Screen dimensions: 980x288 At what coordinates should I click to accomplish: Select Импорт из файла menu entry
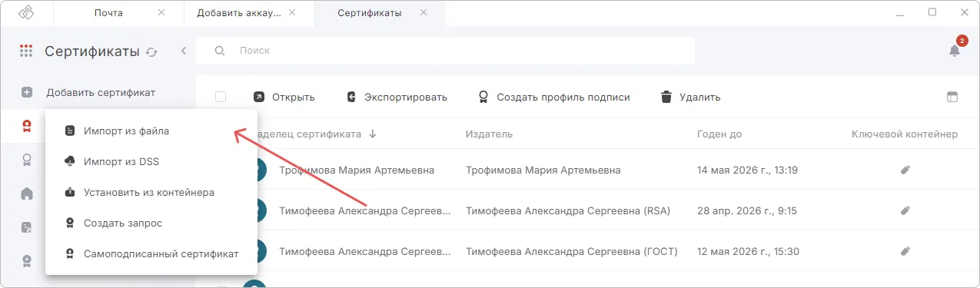pyautogui.click(x=151, y=131)
